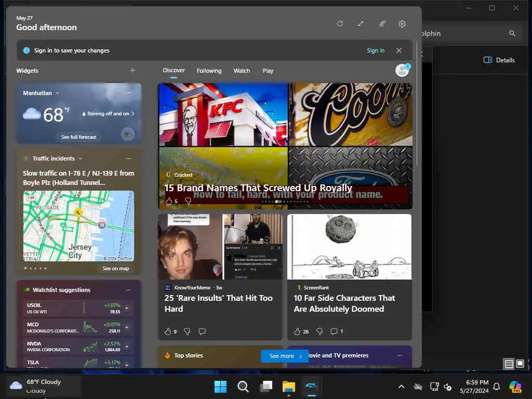Switch to the Discover tab
The width and height of the screenshot is (532, 399).
174,70
